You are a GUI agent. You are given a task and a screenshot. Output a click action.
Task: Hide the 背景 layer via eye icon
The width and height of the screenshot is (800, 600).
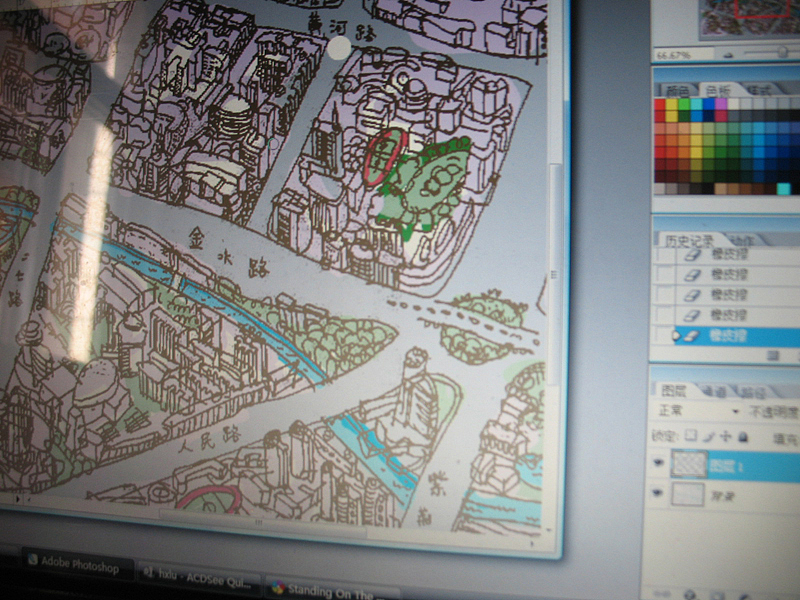click(x=658, y=492)
